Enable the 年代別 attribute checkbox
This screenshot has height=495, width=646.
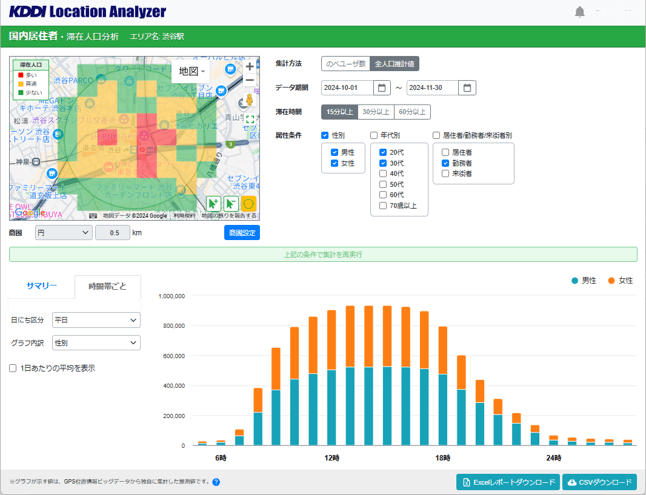coord(374,135)
